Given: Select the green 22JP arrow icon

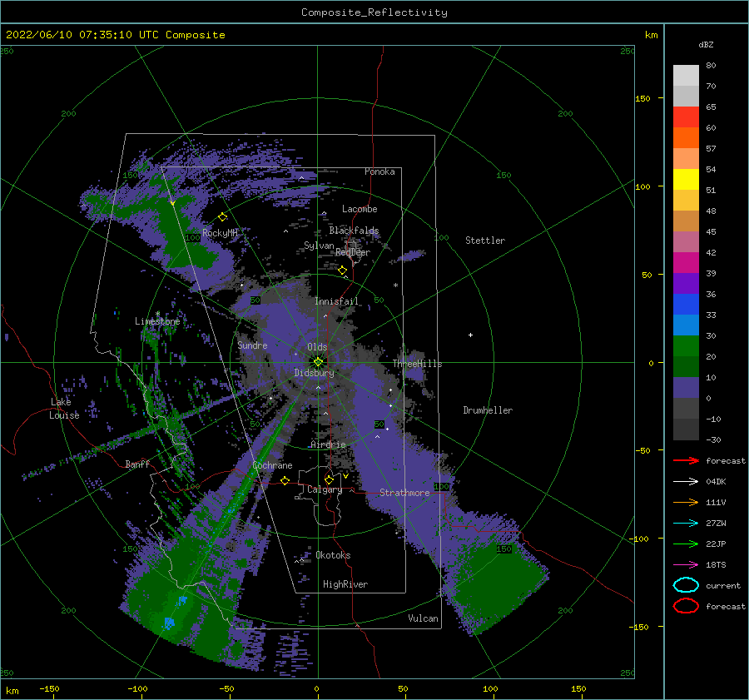Looking at the screenshot, I should [686, 544].
